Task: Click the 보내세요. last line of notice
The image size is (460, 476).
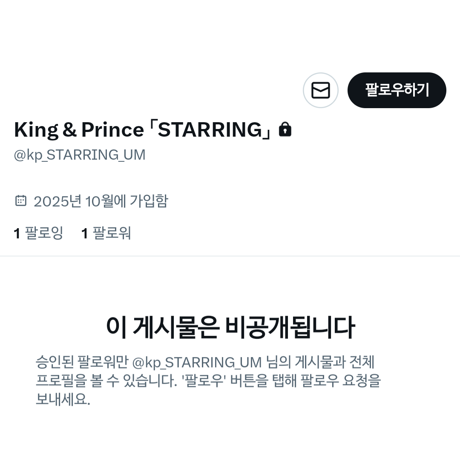Action: click(x=63, y=399)
